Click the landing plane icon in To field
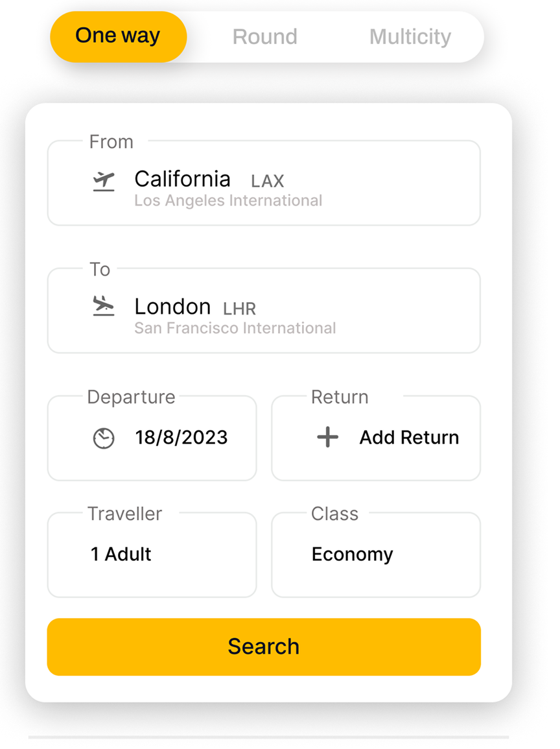Screen dimensions: 560x749 [104, 306]
